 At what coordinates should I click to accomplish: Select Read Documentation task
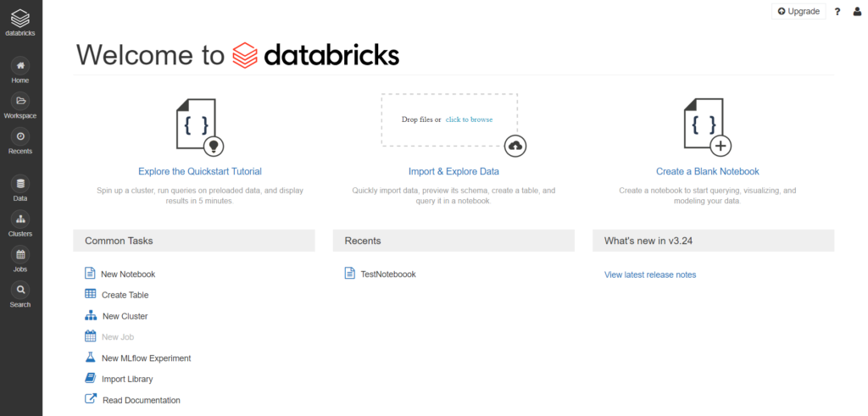[142, 401]
